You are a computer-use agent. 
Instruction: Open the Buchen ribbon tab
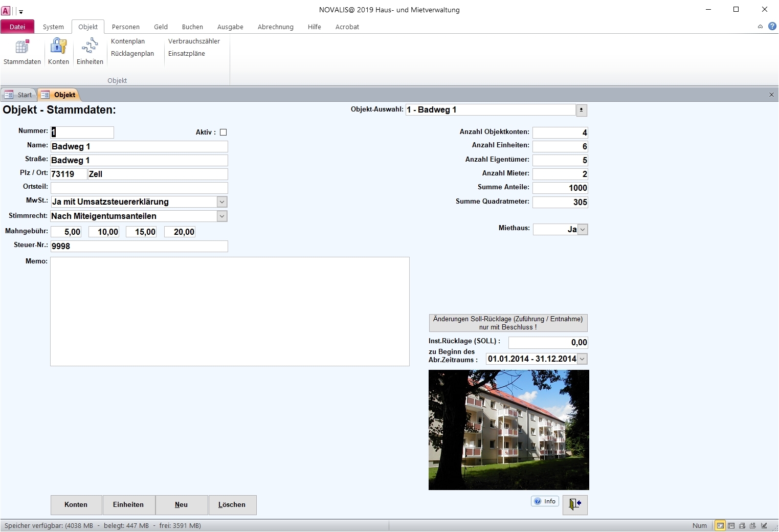(192, 27)
